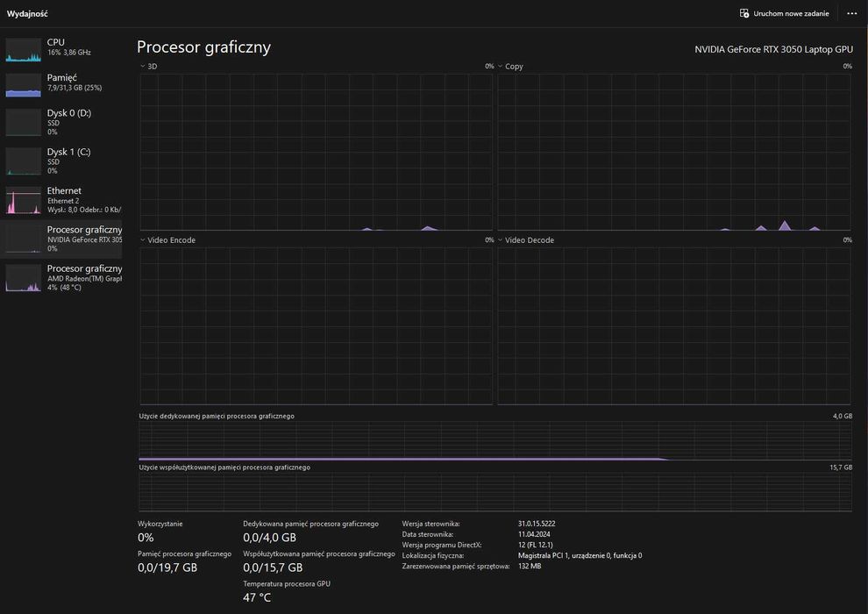The image size is (868, 614).
Task: Click the shared GPU memory usage graph
Action: pos(494,492)
